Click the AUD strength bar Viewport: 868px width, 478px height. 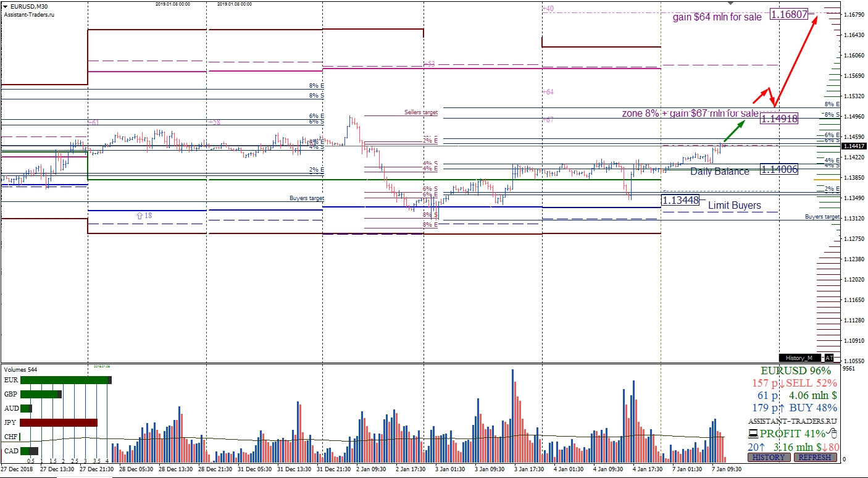(27, 408)
